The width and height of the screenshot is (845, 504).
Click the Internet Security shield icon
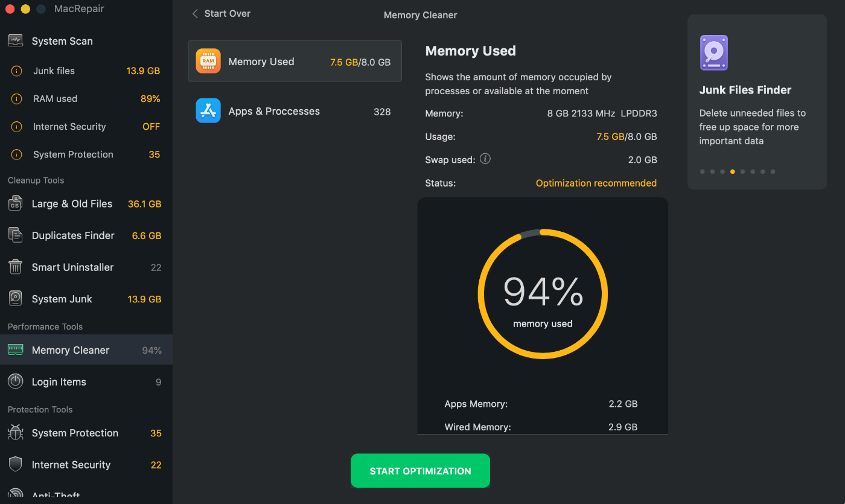15,465
